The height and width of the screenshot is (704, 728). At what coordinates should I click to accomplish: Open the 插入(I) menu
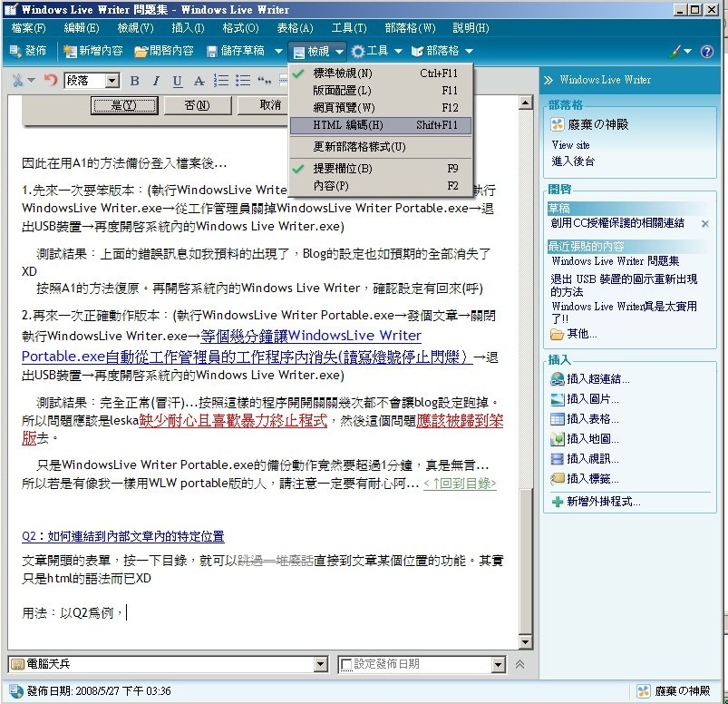pyautogui.click(x=188, y=28)
